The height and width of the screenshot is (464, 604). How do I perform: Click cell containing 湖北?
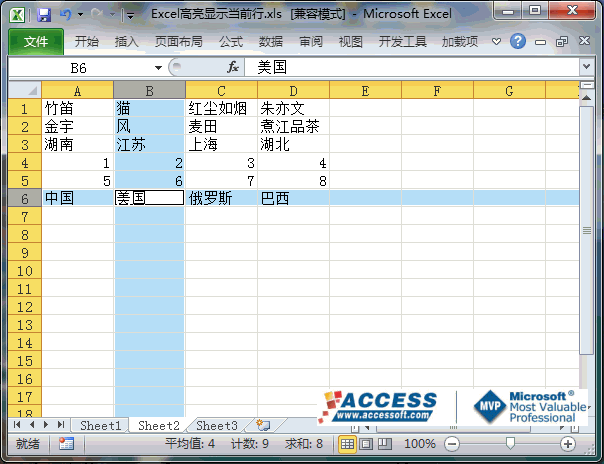293,144
